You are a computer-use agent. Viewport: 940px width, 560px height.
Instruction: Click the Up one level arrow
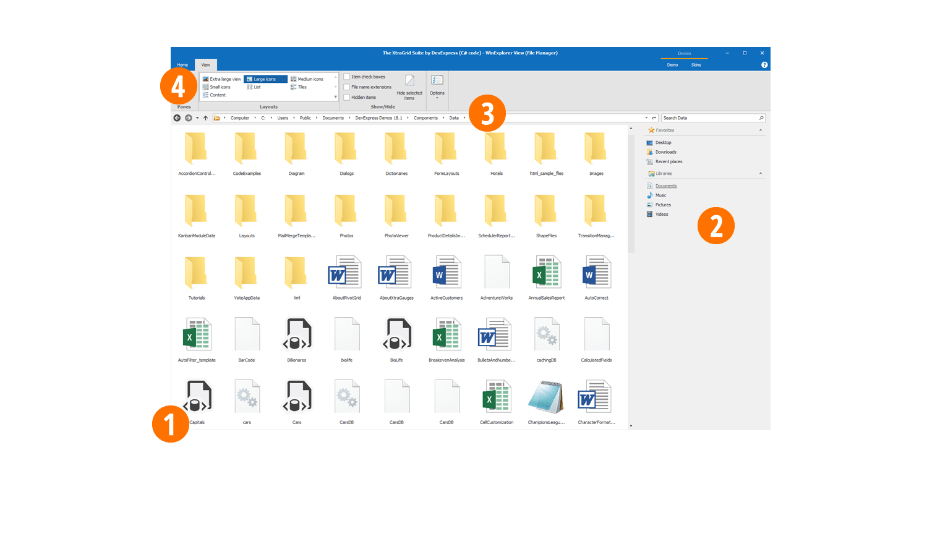(x=205, y=118)
